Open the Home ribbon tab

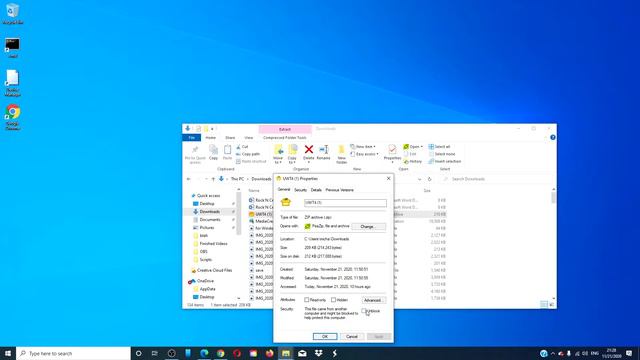pyautogui.click(x=211, y=138)
